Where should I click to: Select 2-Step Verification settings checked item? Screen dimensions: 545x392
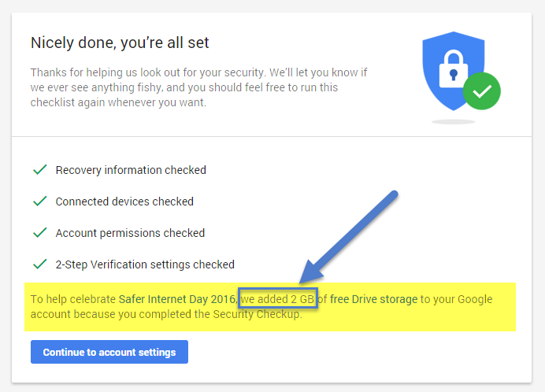tap(145, 264)
